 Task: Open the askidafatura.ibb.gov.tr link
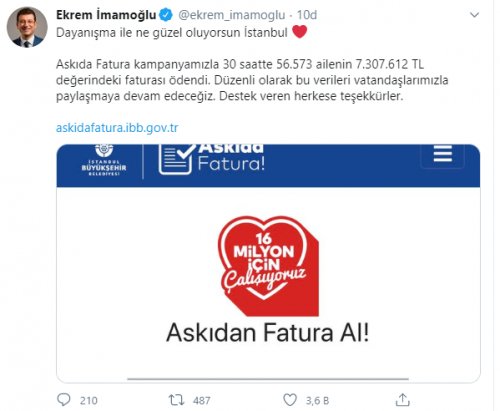click(117, 128)
